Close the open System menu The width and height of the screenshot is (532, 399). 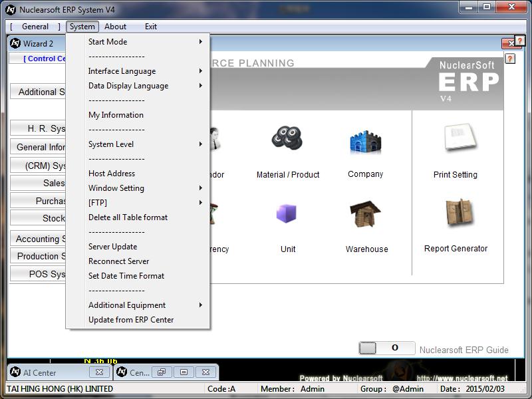click(82, 27)
